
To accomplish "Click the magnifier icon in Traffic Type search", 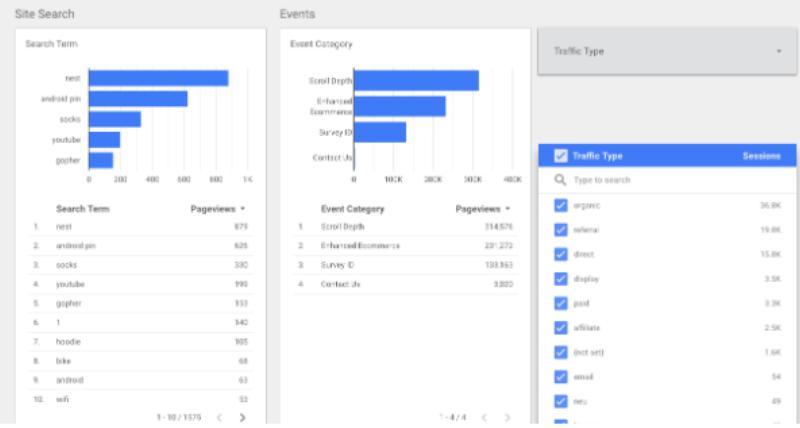I will tap(560, 180).
